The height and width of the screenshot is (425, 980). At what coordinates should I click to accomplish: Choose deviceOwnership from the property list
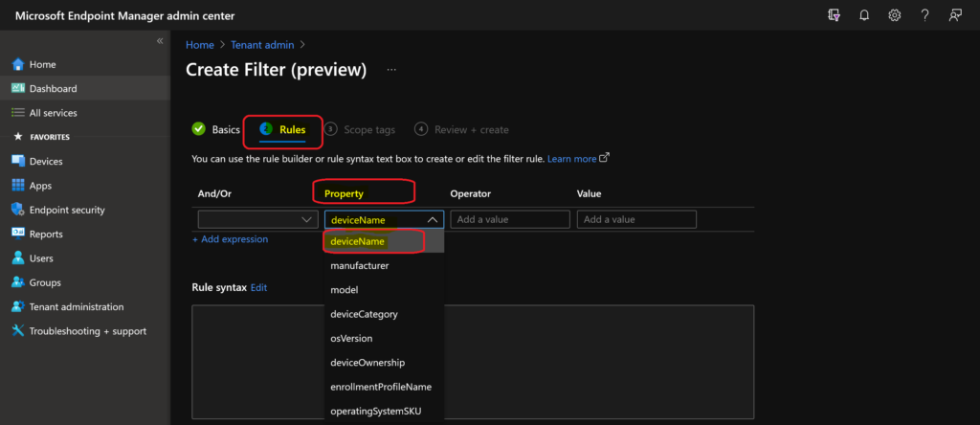point(384,363)
